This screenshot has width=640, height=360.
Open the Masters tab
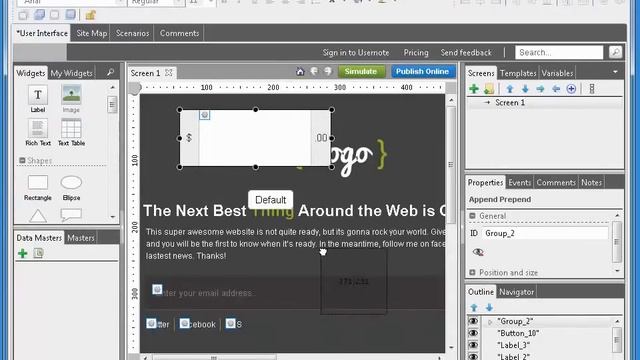(x=80, y=238)
